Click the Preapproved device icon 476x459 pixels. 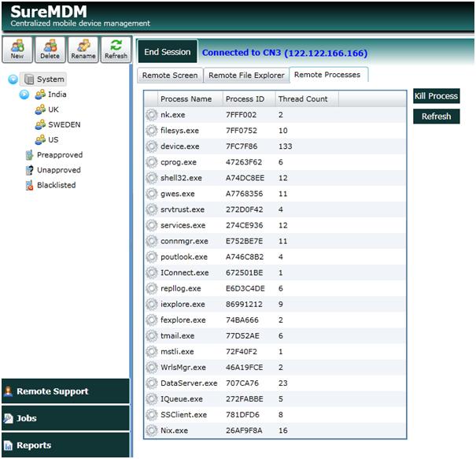(x=29, y=155)
